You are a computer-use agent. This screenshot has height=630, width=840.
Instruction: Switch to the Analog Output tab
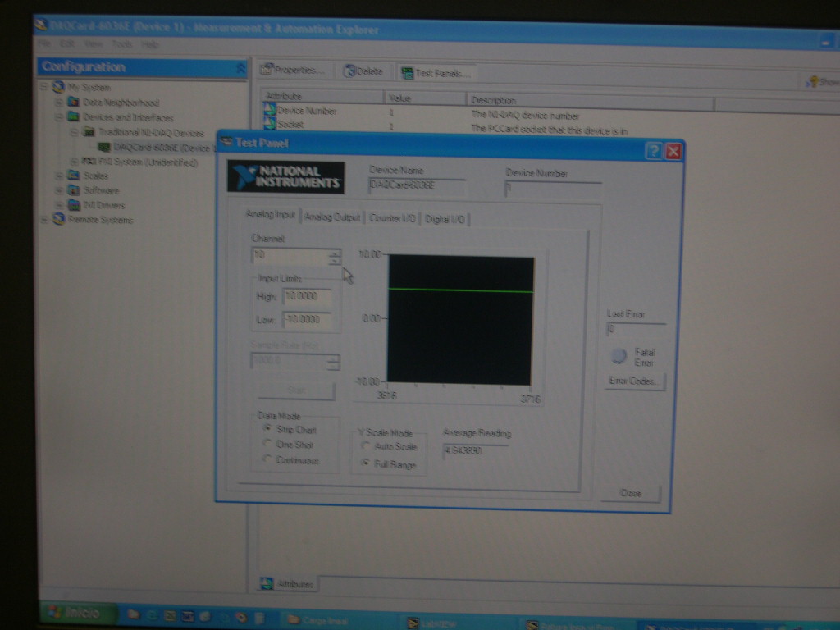[x=332, y=217]
